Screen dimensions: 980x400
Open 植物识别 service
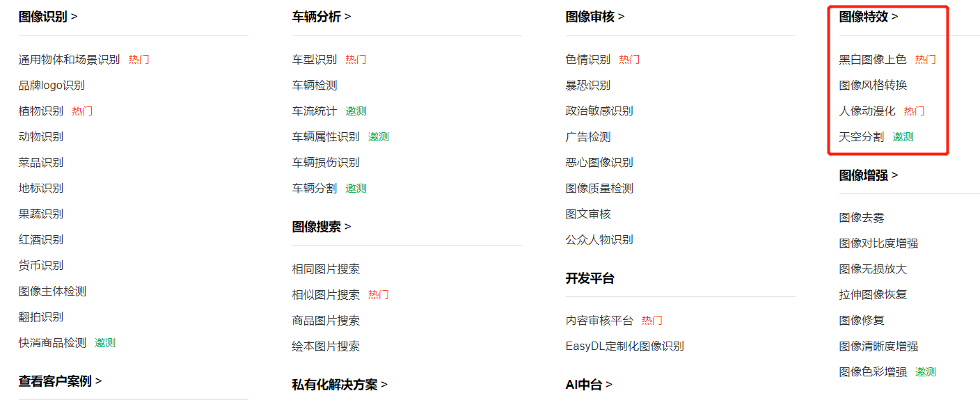click(40, 111)
